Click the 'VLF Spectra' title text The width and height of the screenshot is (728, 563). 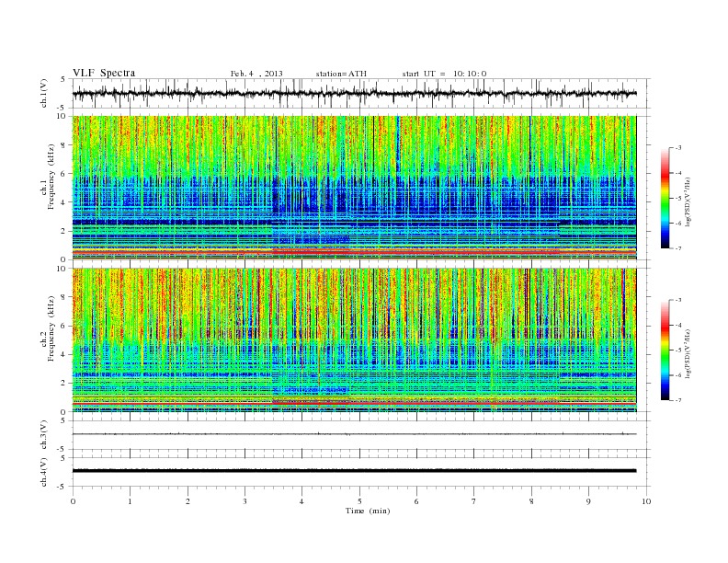pyautogui.click(x=104, y=73)
